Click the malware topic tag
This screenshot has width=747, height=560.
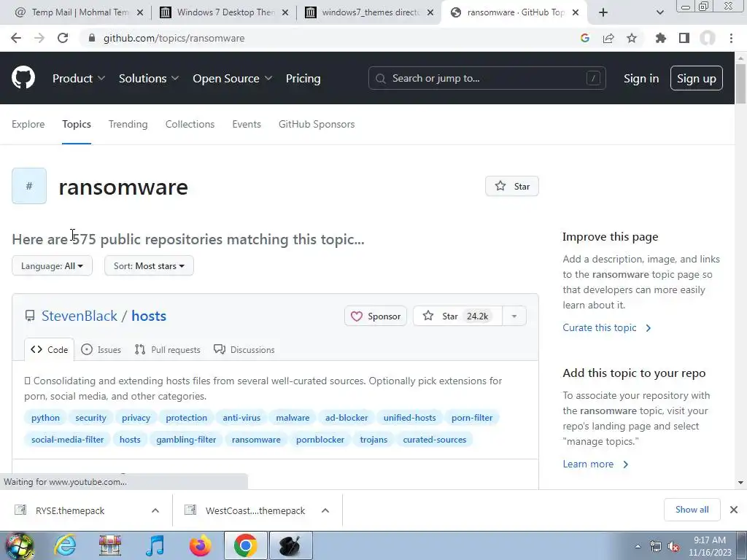click(293, 418)
